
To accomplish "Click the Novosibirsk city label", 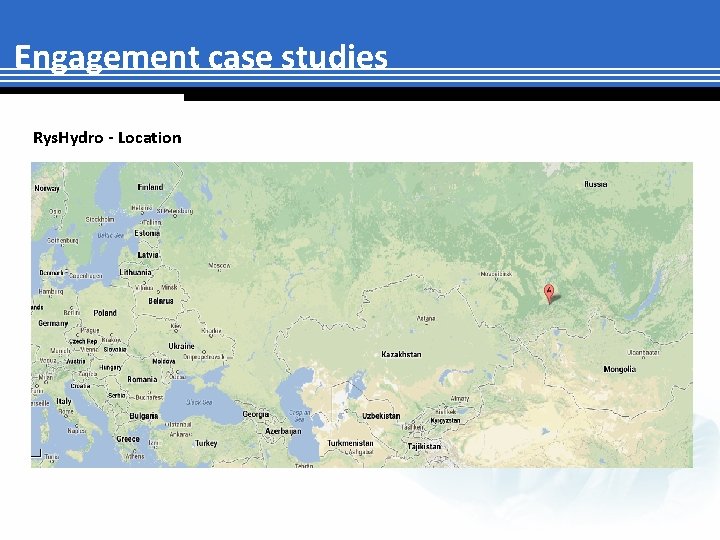I will point(496,274).
